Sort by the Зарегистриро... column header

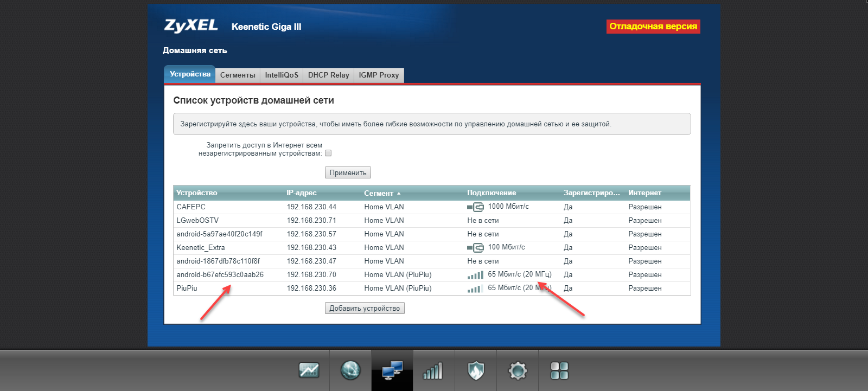click(591, 193)
